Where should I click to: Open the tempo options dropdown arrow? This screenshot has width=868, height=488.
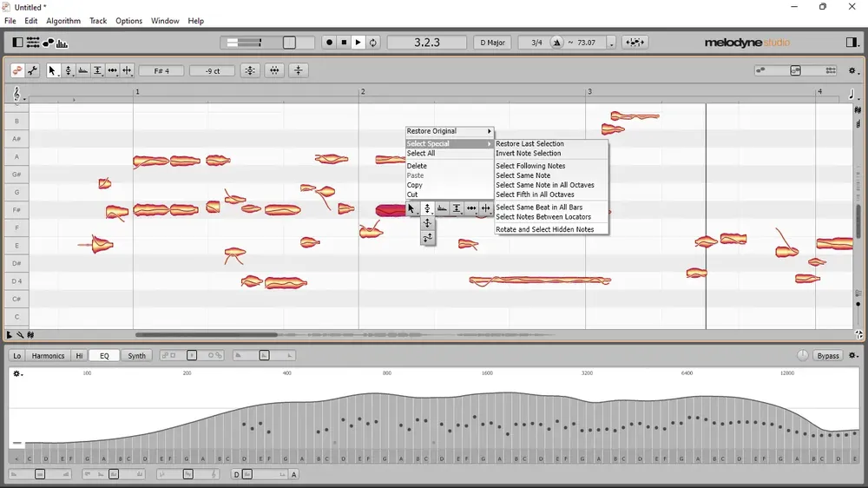click(611, 43)
